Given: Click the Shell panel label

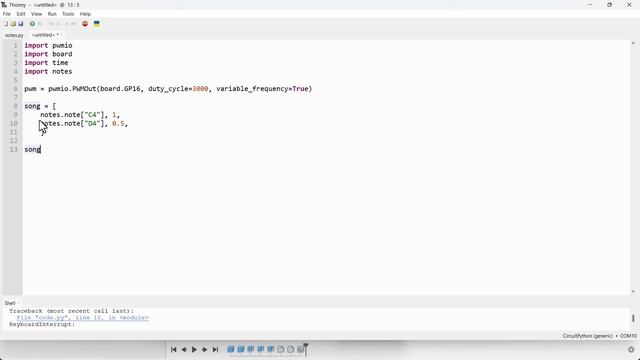Looking at the screenshot, I should click(x=10, y=303).
